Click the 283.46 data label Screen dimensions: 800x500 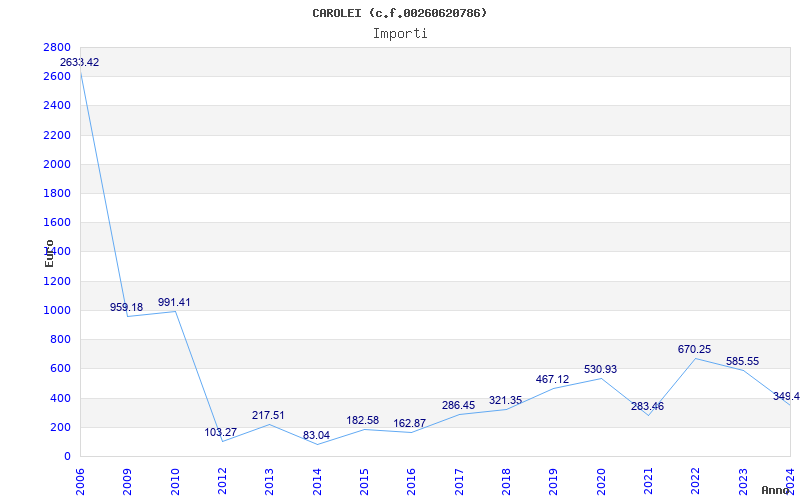(647, 407)
